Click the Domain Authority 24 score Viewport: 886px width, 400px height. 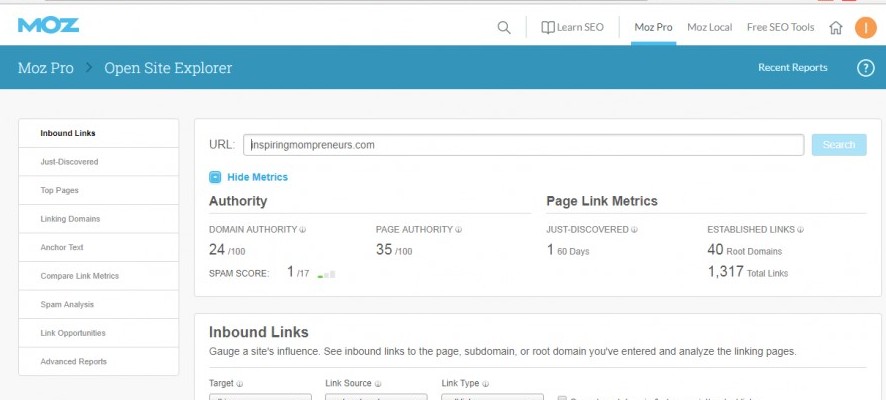point(227,250)
